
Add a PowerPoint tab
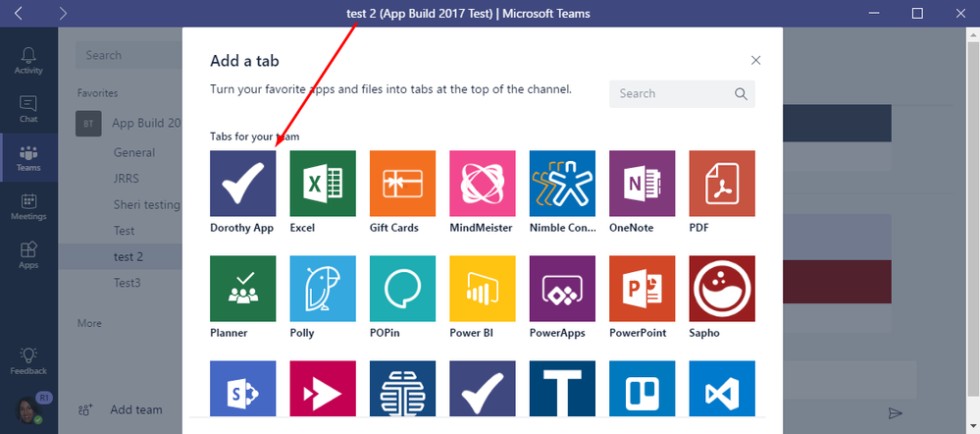[x=642, y=289]
